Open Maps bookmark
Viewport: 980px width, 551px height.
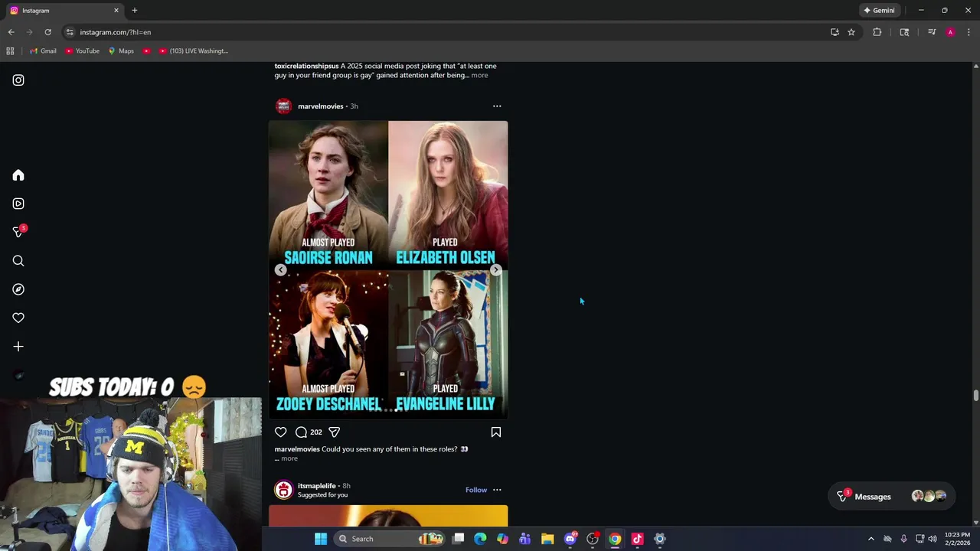pos(121,51)
